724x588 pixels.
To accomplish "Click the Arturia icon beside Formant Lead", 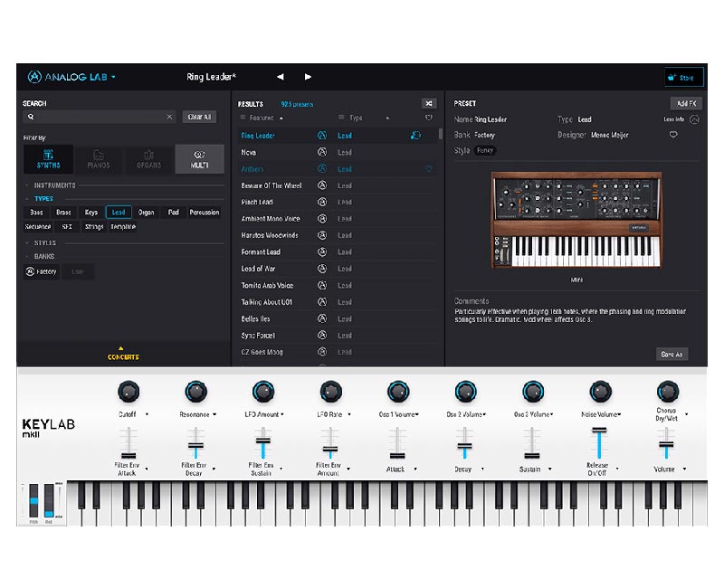I will coord(322,252).
